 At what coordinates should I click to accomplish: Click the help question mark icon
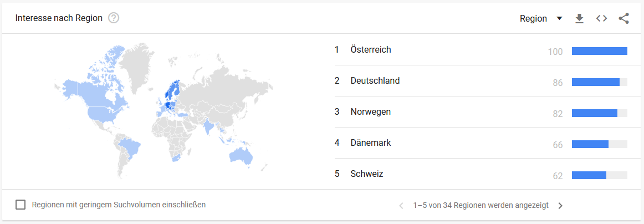pos(114,18)
